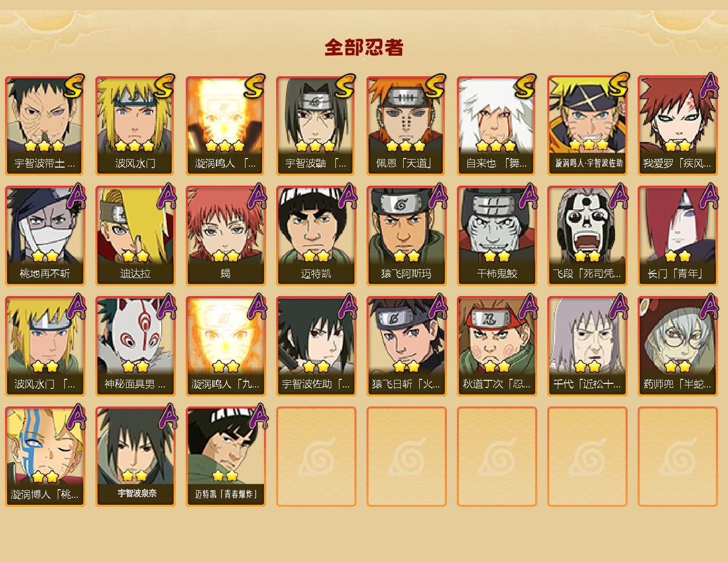Select the 宇智波泉奈 ninja card
The width and height of the screenshot is (728, 562).
(x=135, y=457)
